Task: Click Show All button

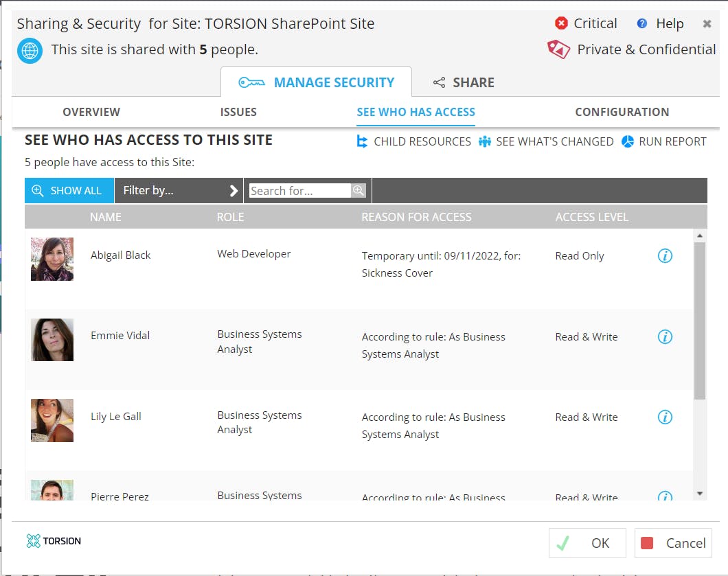Action: click(x=69, y=191)
